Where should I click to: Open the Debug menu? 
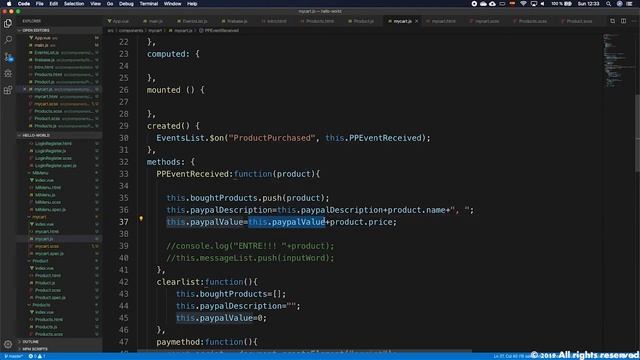click(x=126, y=4)
